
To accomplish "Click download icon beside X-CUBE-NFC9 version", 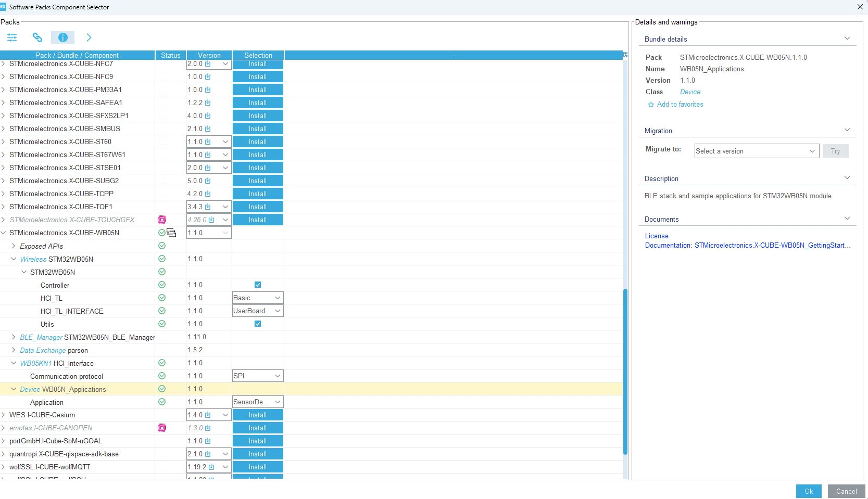I will click(x=208, y=76).
